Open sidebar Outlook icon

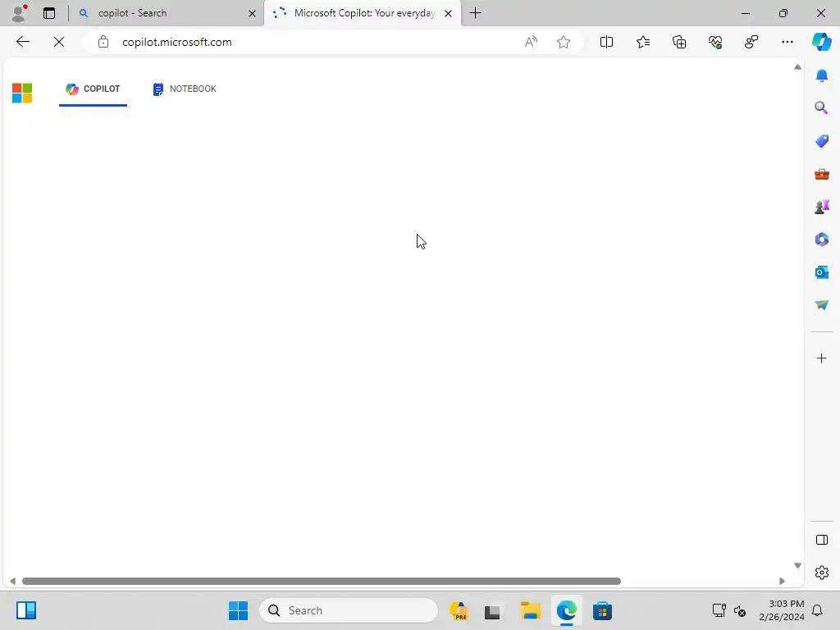pyautogui.click(x=821, y=272)
